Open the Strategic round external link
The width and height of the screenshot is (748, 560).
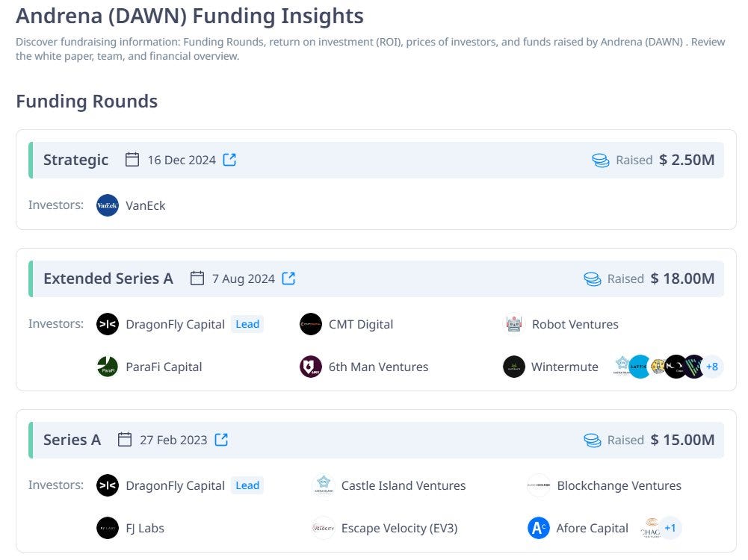click(x=229, y=159)
